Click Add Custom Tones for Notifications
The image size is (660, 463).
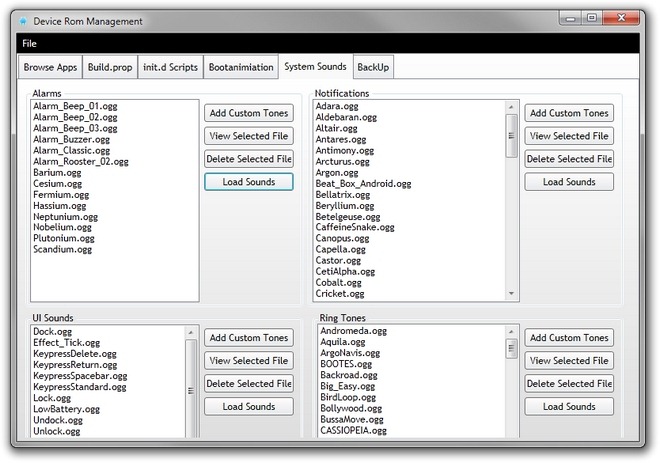click(x=569, y=113)
